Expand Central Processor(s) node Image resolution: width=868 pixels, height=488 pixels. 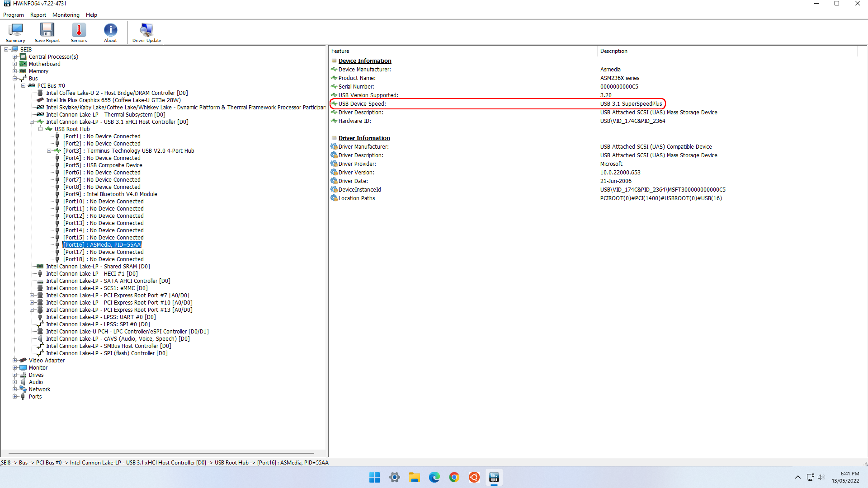pyautogui.click(x=14, y=57)
